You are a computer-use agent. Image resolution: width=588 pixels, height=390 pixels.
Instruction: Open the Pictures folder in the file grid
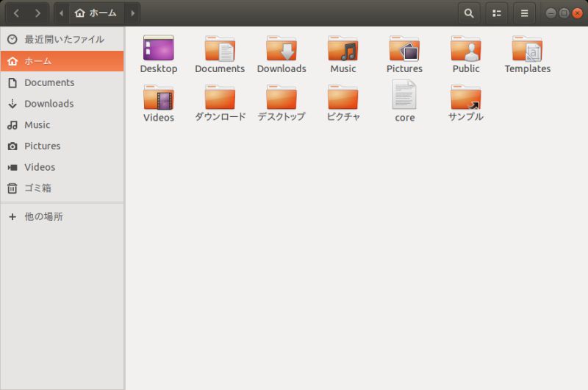pos(404,49)
